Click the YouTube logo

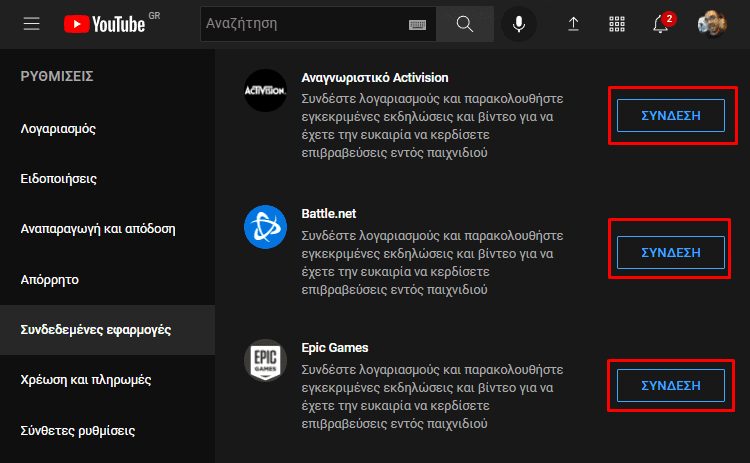point(104,24)
